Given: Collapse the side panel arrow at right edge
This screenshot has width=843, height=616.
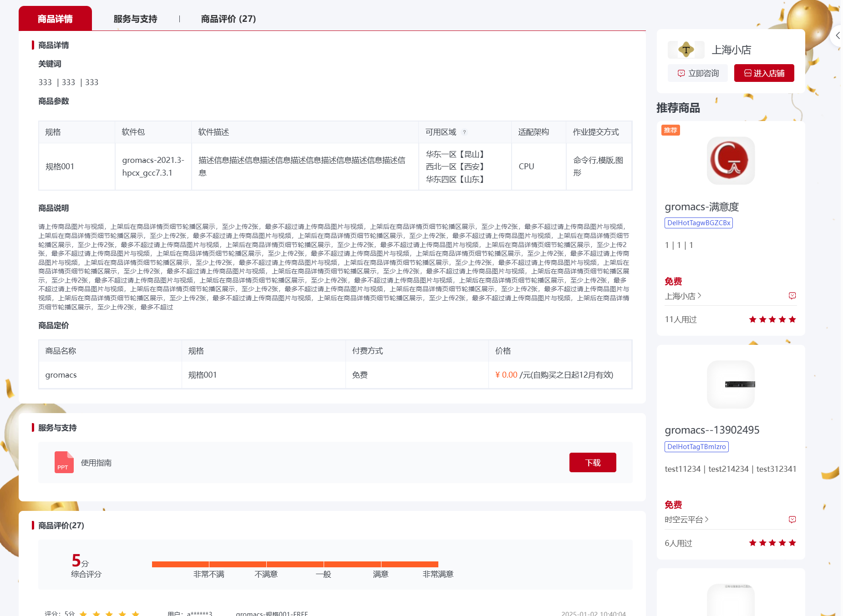Looking at the screenshot, I should point(838,35).
